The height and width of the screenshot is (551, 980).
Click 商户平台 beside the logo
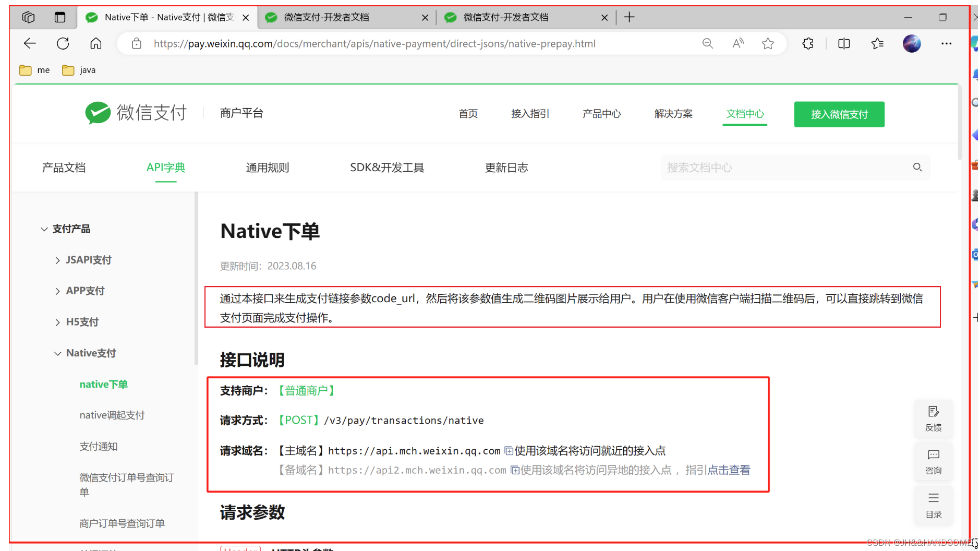[x=241, y=113]
